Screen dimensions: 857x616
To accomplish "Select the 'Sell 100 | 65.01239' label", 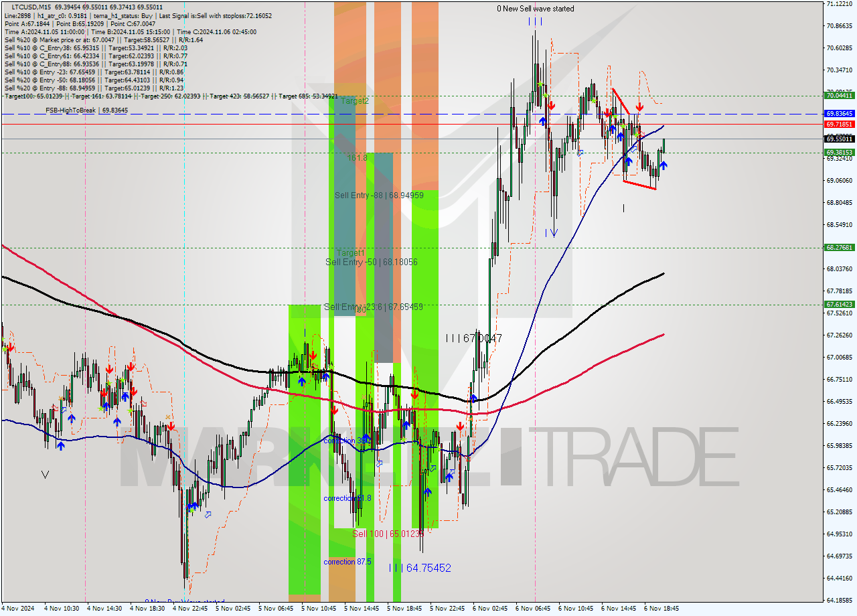I will pos(388,534).
